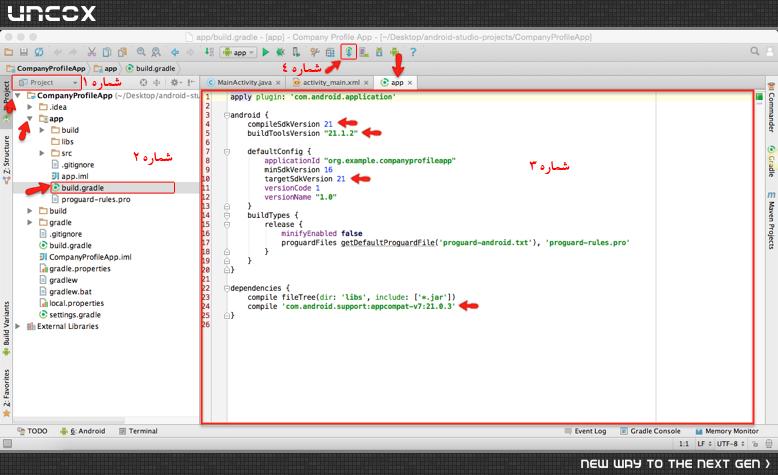Click the Project Structure toolbar icon

(330, 52)
